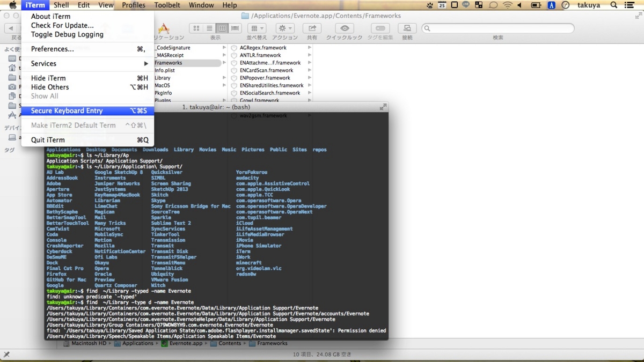644x362 pixels.
Task: Click the home icon in Finder sidebar
Action: point(12,68)
